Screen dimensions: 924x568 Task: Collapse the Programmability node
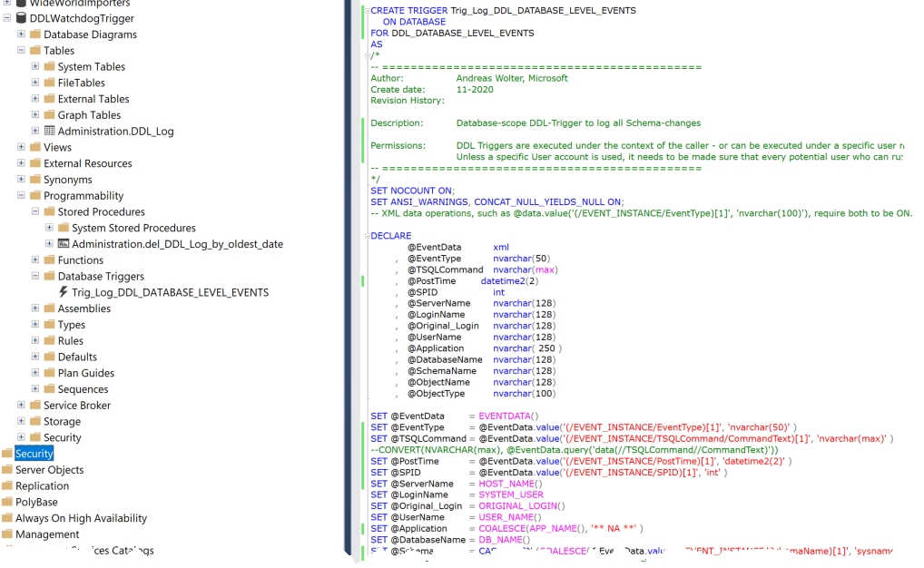tap(21, 195)
